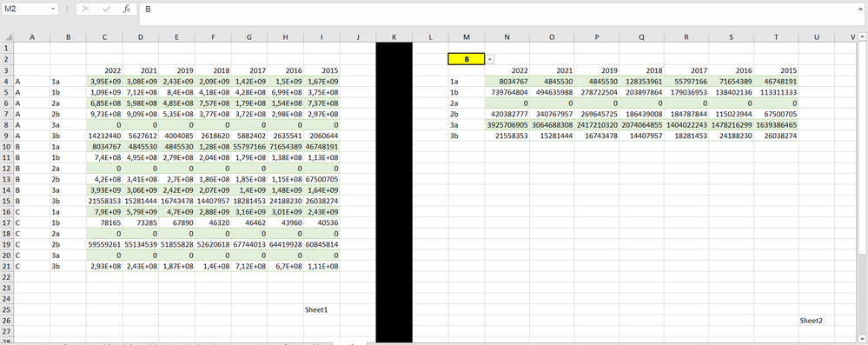
Task: Click the Sheet2 label cell
Action: [817, 321]
